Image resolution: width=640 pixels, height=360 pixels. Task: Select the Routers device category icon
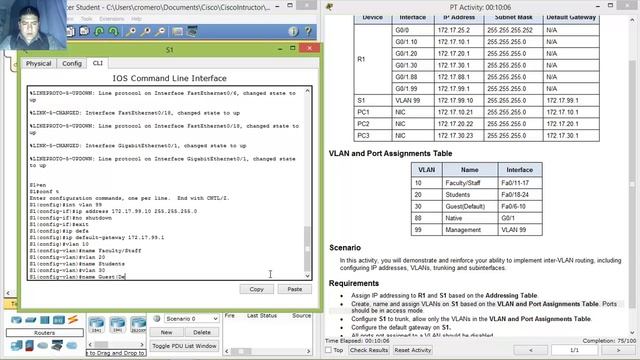(x=16, y=320)
